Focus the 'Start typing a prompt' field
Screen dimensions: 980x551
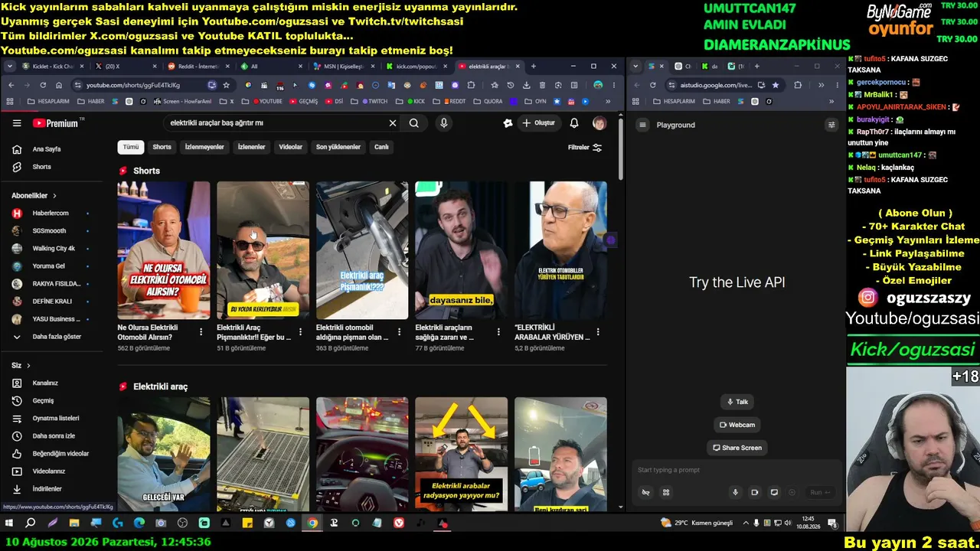(735, 470)
